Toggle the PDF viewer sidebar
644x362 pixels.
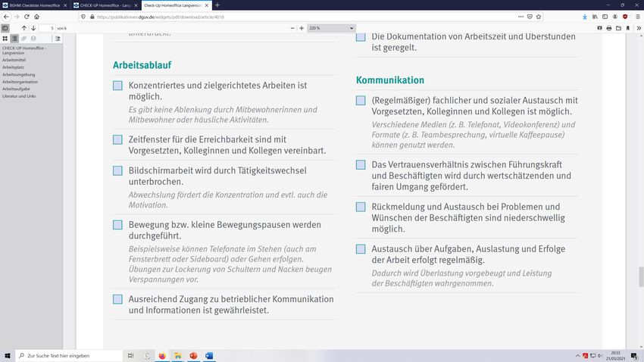5,28
